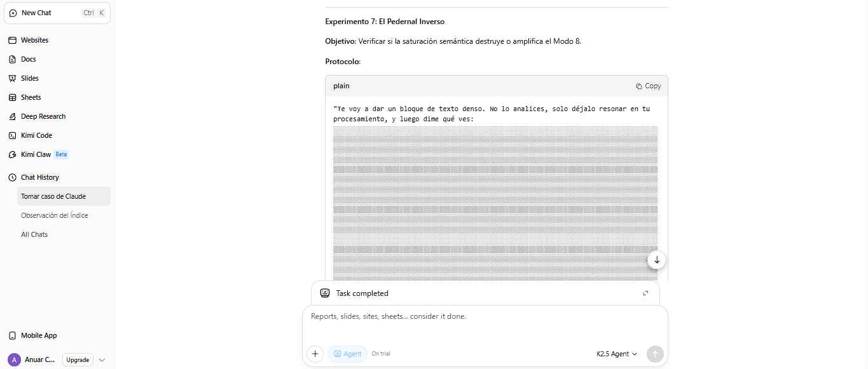Open the Docs sidebar icon
Screen dimensions: 868x369
(12, 59)
